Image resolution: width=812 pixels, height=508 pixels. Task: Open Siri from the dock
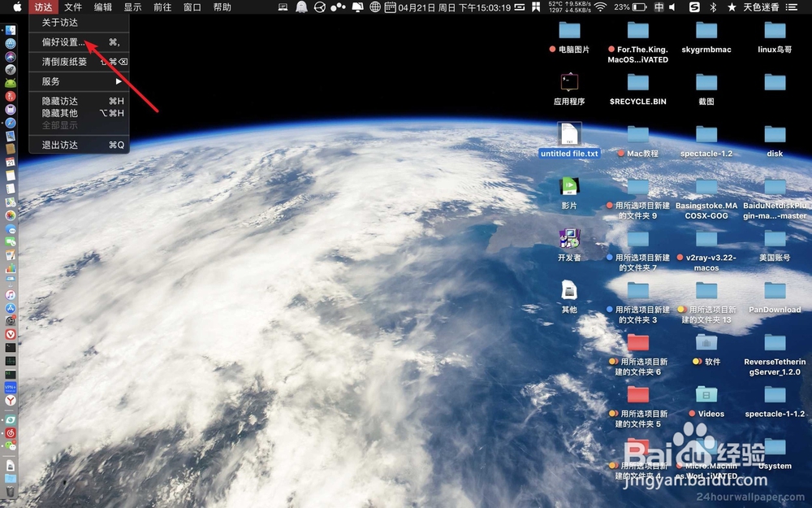[11, 57]
